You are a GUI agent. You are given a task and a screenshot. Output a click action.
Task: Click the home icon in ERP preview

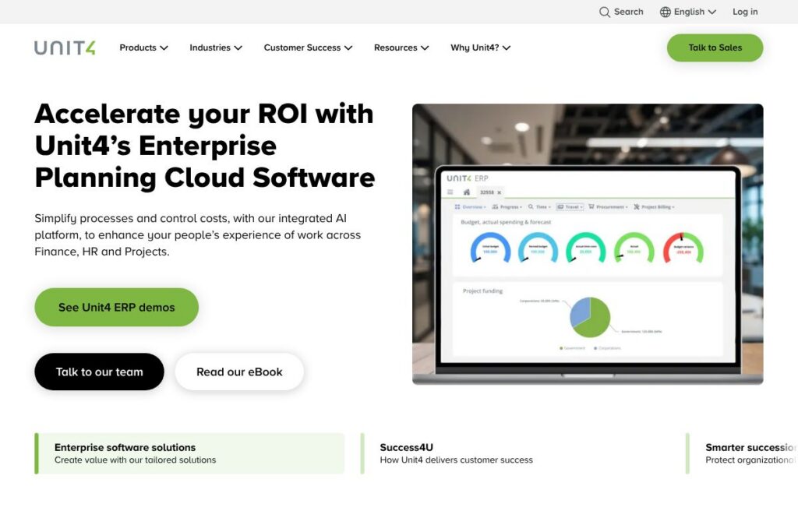tap(466, 192)
